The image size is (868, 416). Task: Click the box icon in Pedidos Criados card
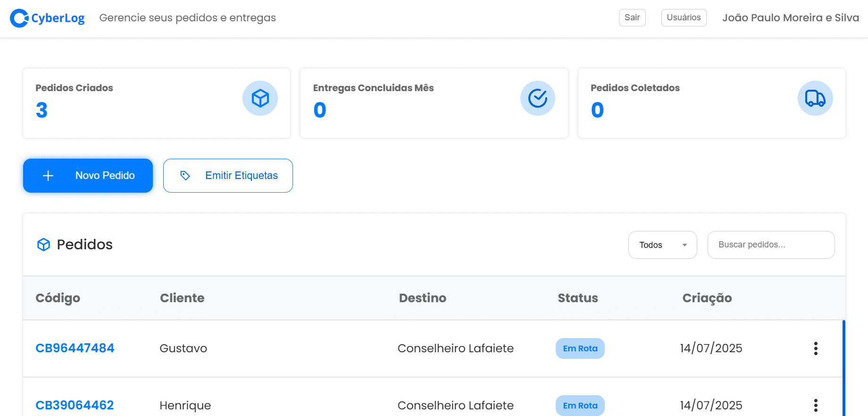(x=260, y=98)
